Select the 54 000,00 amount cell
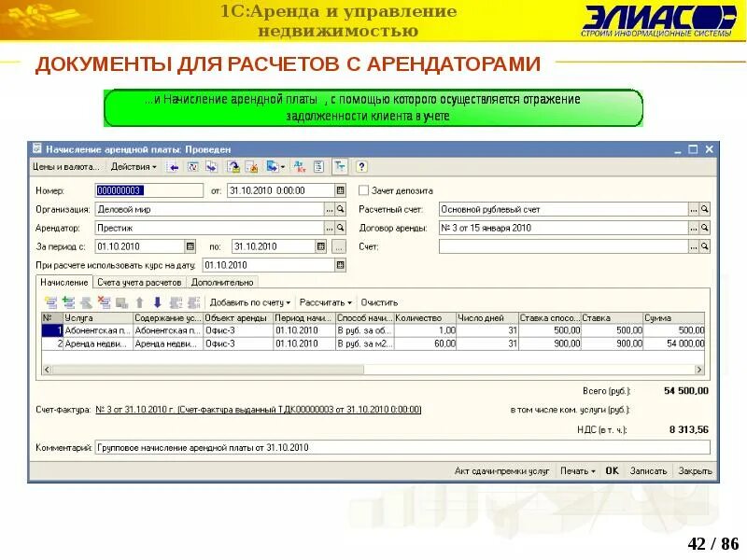This screenshot has height=560, width=747. coord(673,343)
